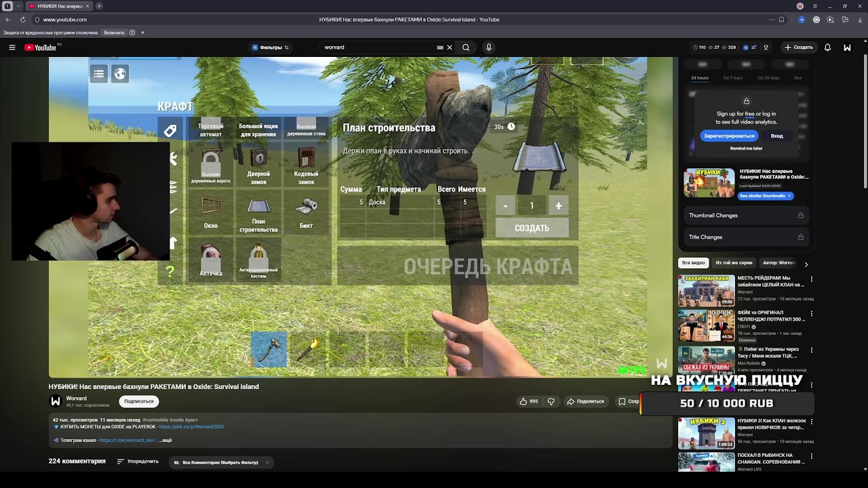This screenshot has width=868, height=488.
Task: Expand the description with ...ещё
Action: (165, 441)
